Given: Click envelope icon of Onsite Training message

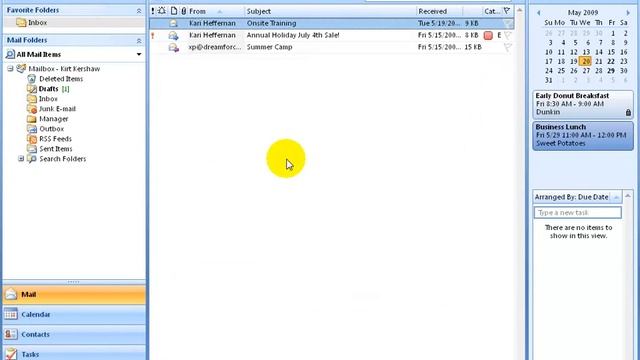Looking at the screenshot, I should click(173, 23).
